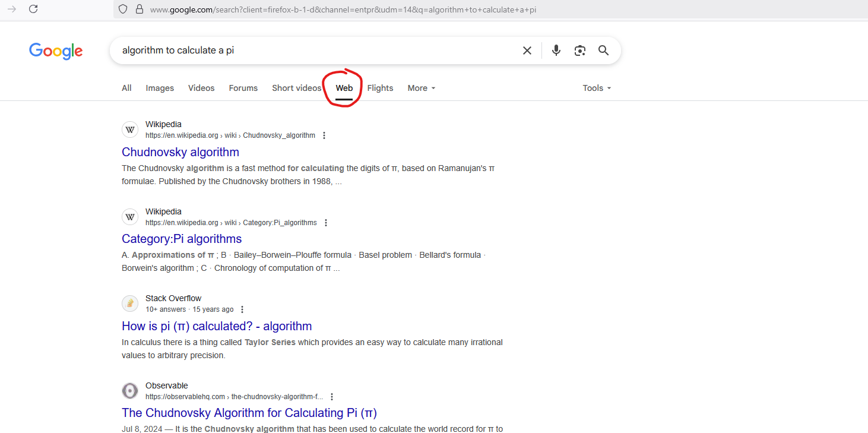
Task: Open three-dot menu for Category:Pi_algorithms result
Action: (326, 223)
